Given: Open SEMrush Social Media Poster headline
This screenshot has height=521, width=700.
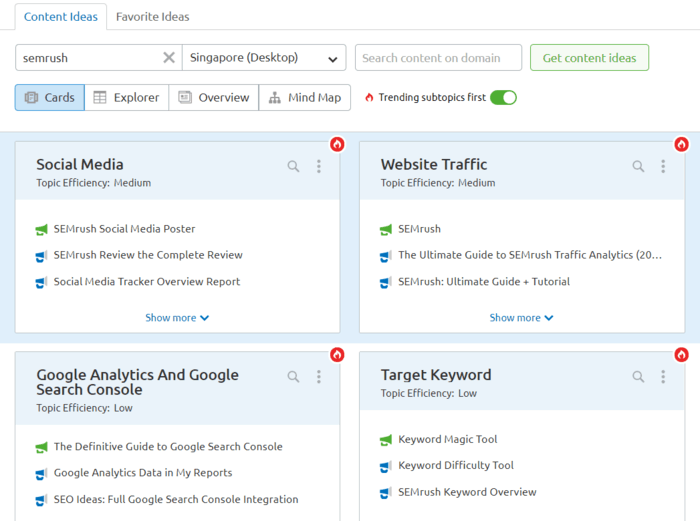Looking at the screenshot, I should point(125,229).
